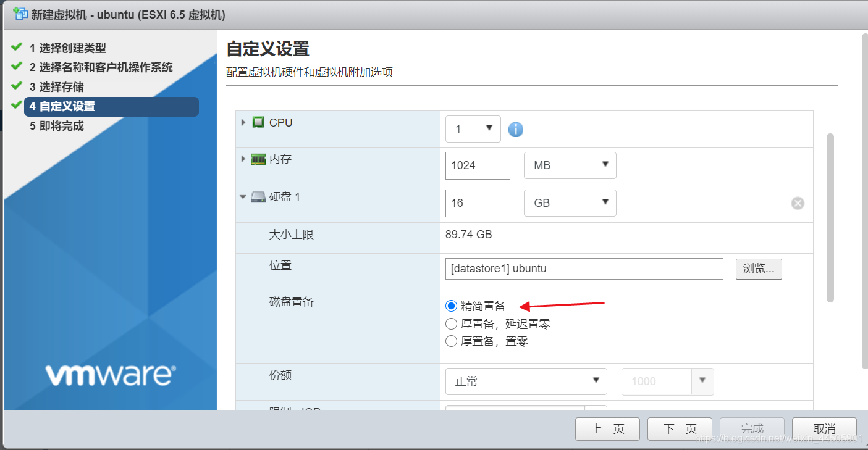Select the 精简置备 provisioning option
This screenshot has height=450, width=868.
(451, 305)
